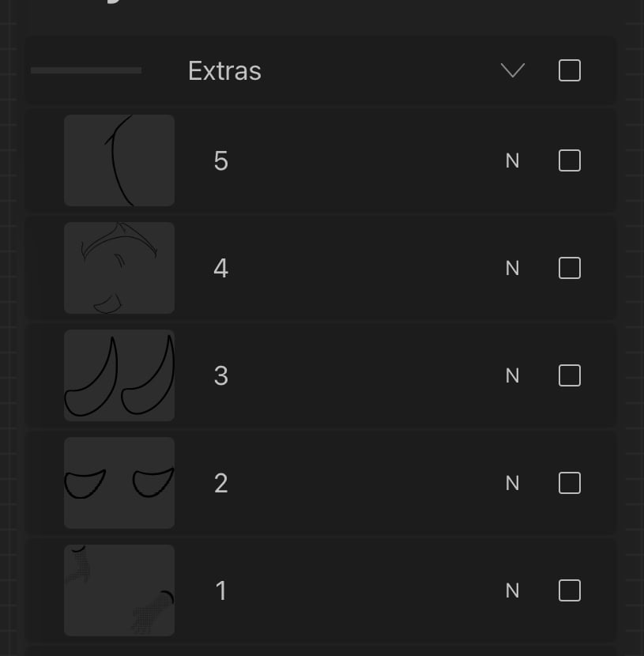Screen dimensions: 644x656
Task: Tap the sketch thumbnail of layer 4
Action: coord(119,268)
